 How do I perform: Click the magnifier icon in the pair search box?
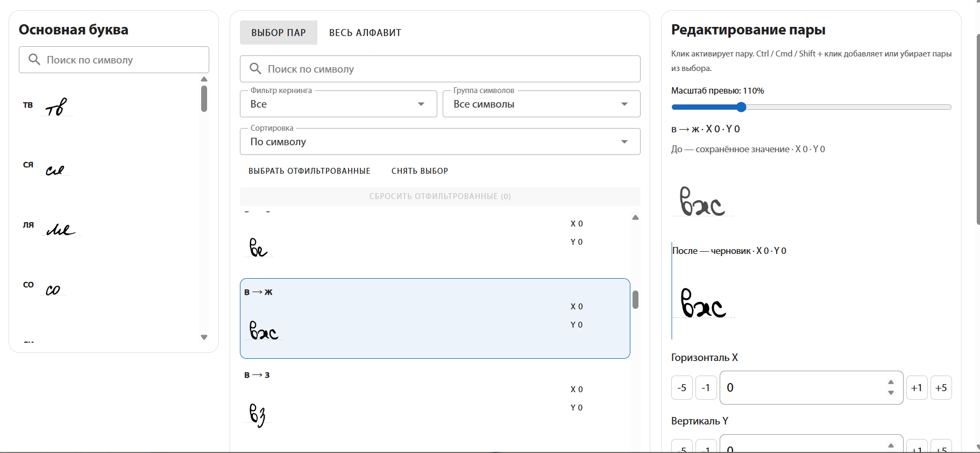[255, 69]
